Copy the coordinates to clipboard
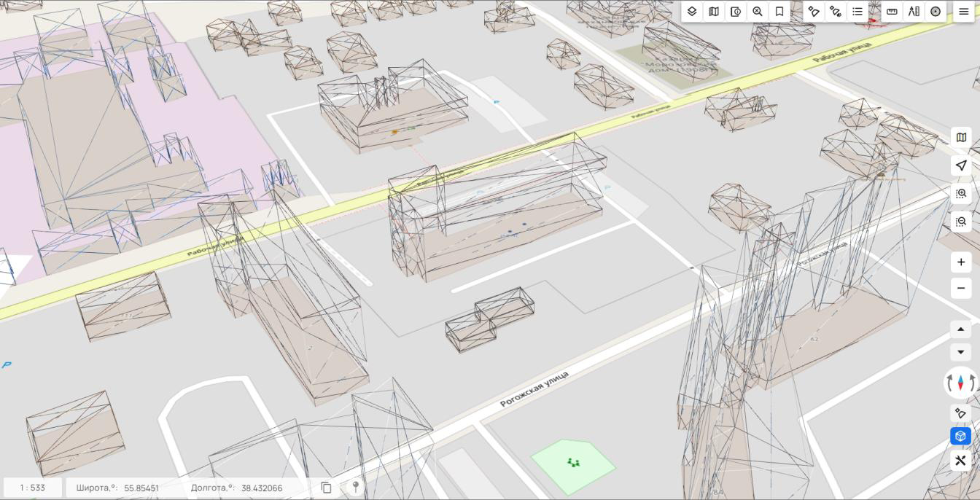Screen dimensions: 980x500 pos(327,488)
